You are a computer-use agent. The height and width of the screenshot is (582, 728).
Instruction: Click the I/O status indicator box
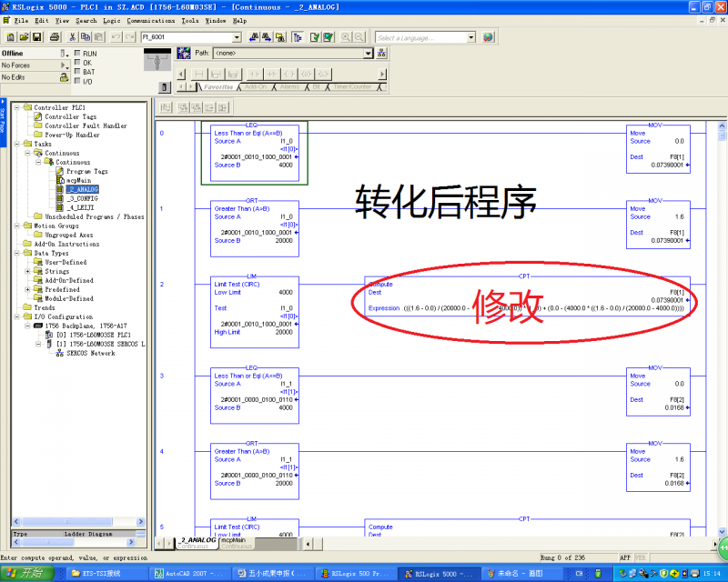click(x=78, y=79)
